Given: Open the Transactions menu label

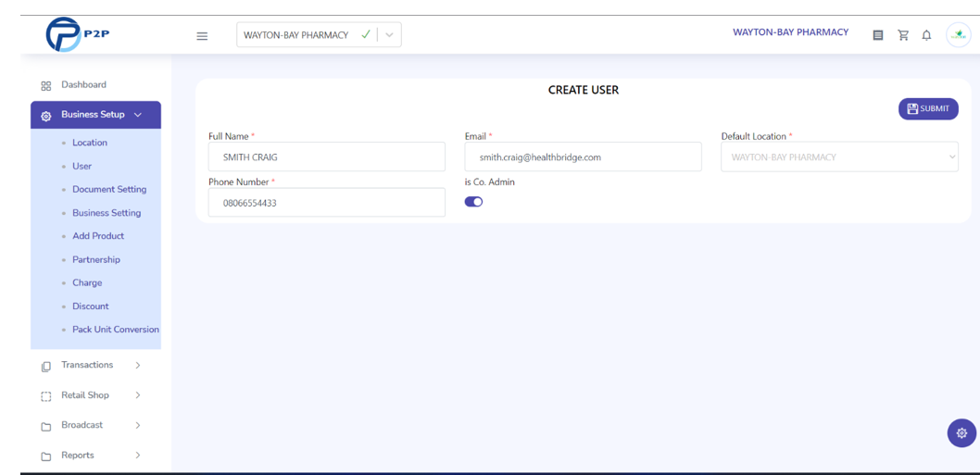Looking at the screenshot, I should pos(87,365).
